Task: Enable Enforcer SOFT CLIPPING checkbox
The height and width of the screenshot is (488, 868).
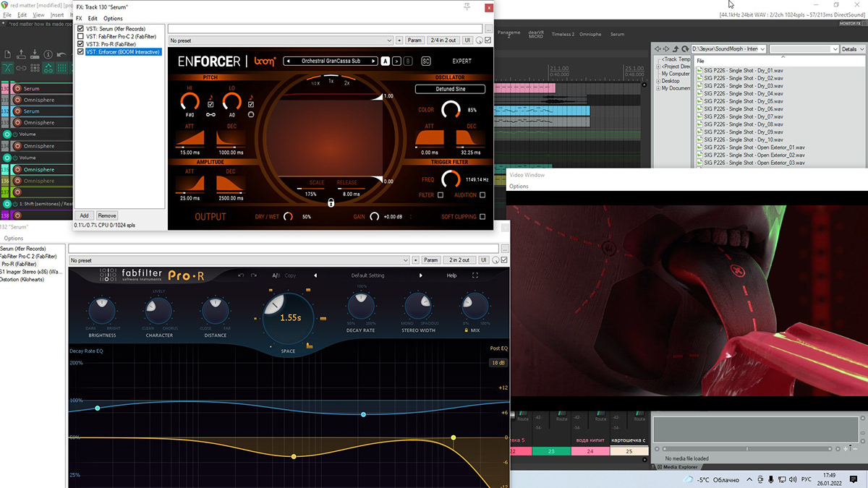Action: pos(482,217)
